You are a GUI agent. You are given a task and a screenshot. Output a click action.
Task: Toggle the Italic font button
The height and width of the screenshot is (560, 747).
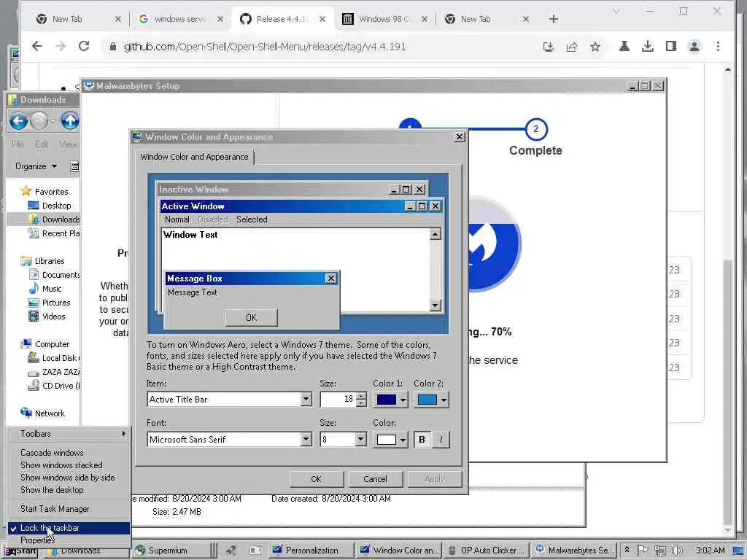(441, 440)
